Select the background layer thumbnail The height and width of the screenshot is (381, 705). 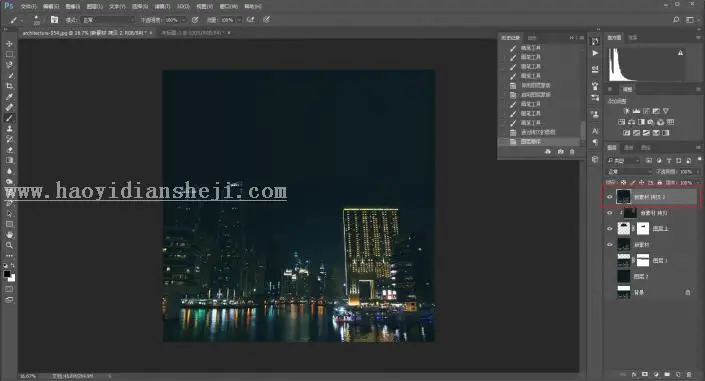tap(624, 292)
